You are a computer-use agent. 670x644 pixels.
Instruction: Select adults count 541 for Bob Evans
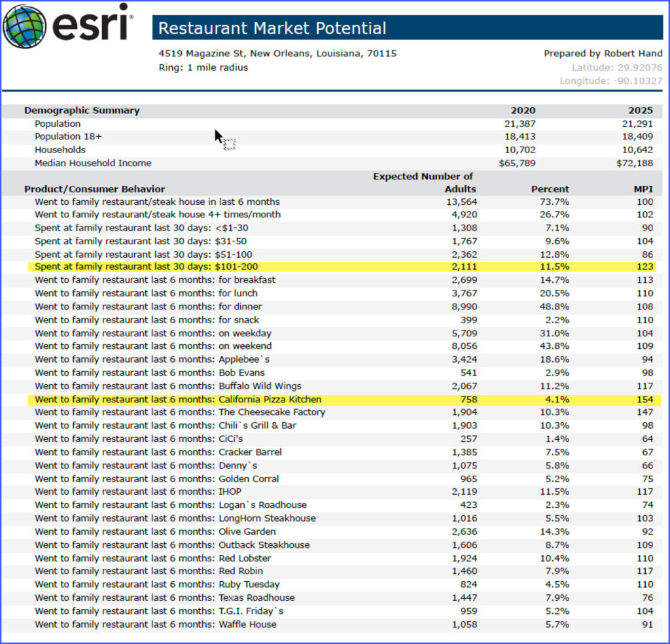coord(468,372)
